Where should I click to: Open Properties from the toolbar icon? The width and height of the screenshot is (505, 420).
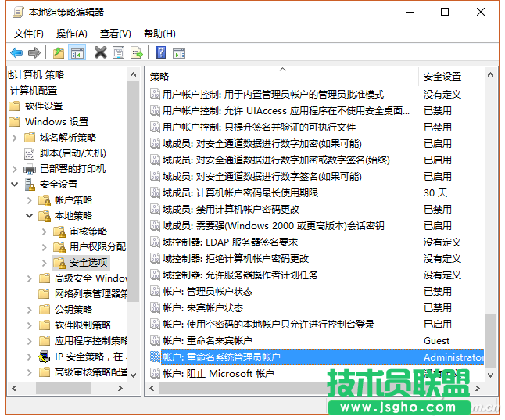point(118,52)
